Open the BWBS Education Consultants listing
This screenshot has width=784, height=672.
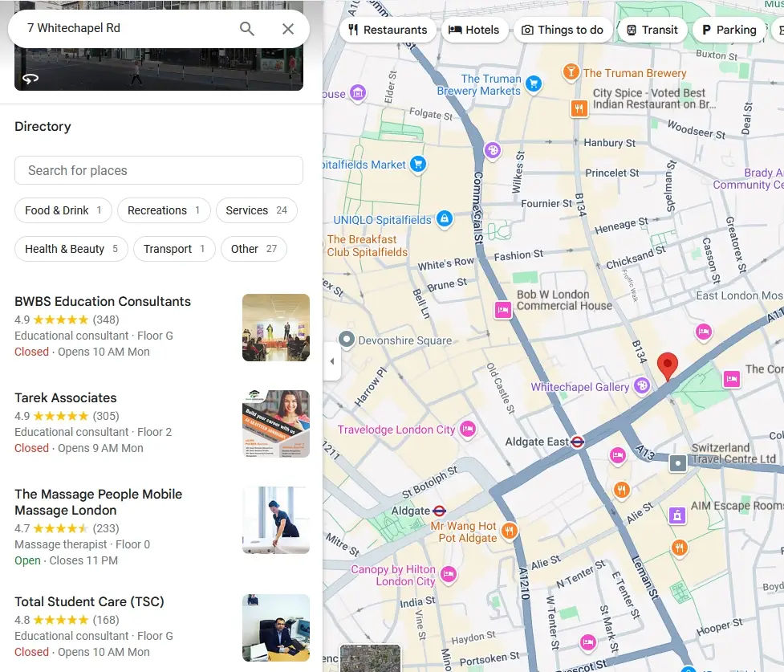[x=103, y=302]
